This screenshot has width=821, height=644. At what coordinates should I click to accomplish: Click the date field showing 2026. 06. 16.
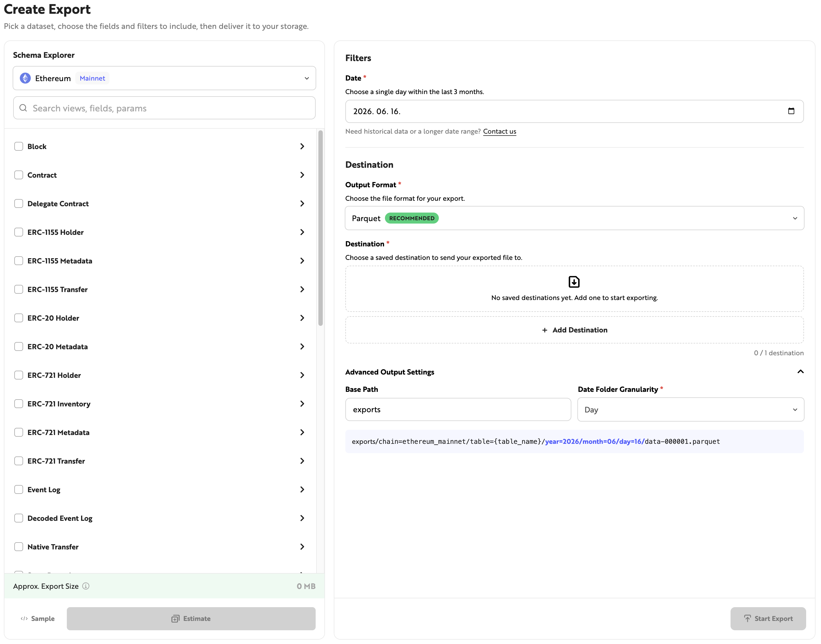574,111
